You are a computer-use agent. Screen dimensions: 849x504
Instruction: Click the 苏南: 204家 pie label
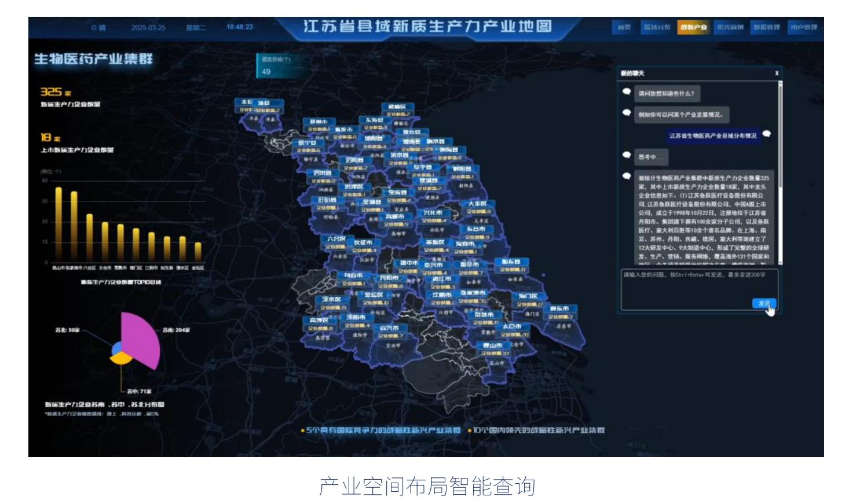pyautogui.click(x=175, y=330)
